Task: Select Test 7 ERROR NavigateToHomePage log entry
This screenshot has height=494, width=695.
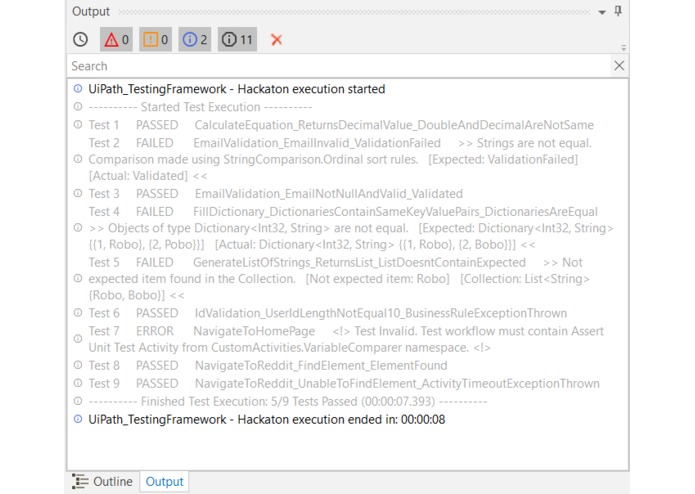Action: [346, 339]
